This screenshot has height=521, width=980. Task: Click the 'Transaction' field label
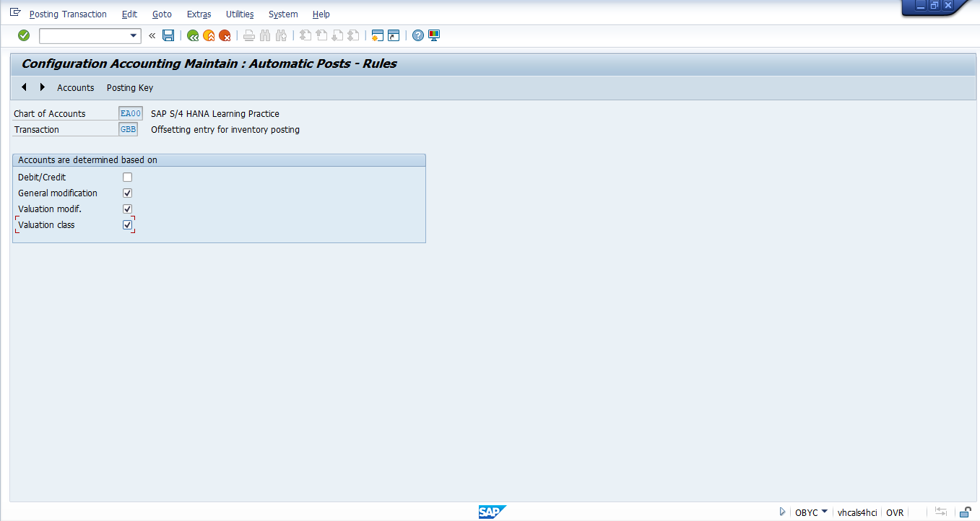(x=37, y=130)
